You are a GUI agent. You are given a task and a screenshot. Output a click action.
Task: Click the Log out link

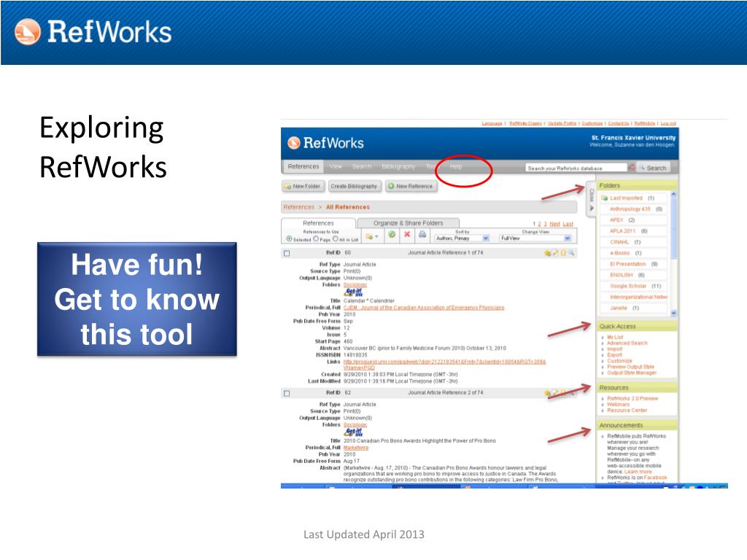(668, 123)
